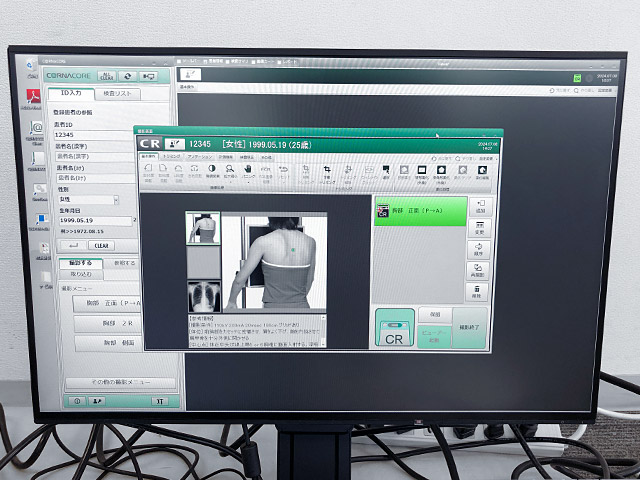The height and width of the screenshot is (480, 640).
Task: Click the 順序 order arrow button
Action: click(x=478, y=249)
